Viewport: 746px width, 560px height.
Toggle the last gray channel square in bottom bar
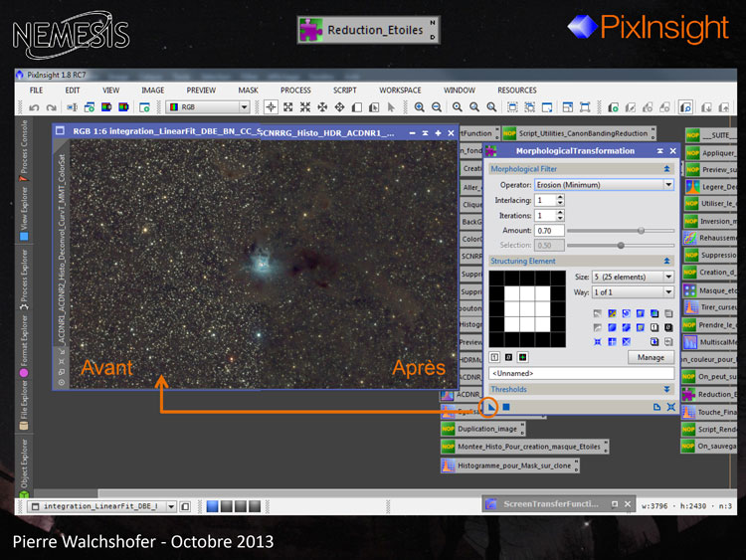pyautogui.click(x=255, y=506)
